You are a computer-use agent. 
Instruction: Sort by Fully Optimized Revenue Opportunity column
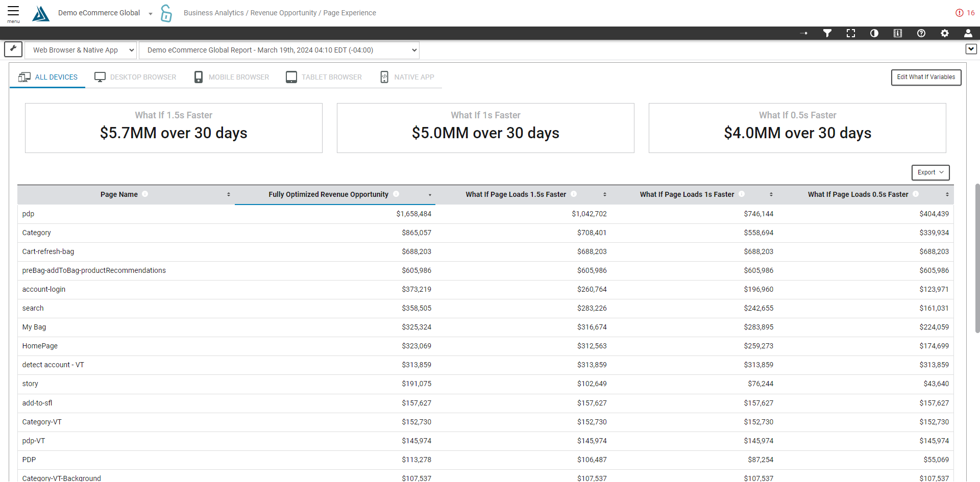430,195
